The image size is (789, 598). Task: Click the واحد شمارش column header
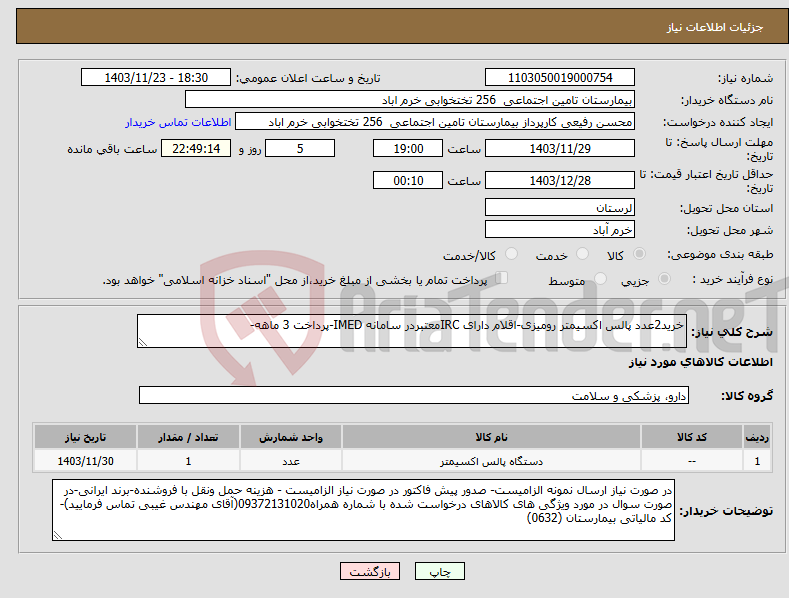tap(291, 437)
